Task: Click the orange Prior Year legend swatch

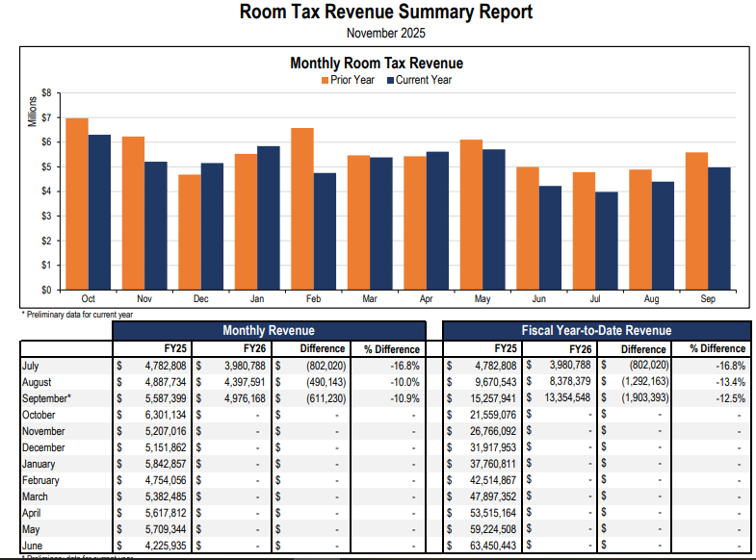Action: [325, 81]
